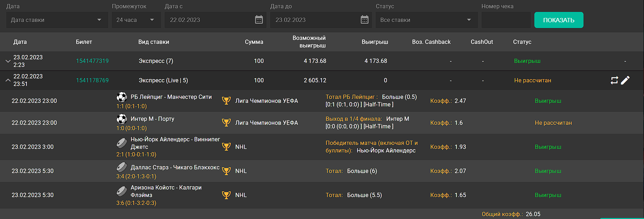
Task: Click trophy icon beside Лига Чемпионов, Лейпциг row
Action: click(226, 101)
